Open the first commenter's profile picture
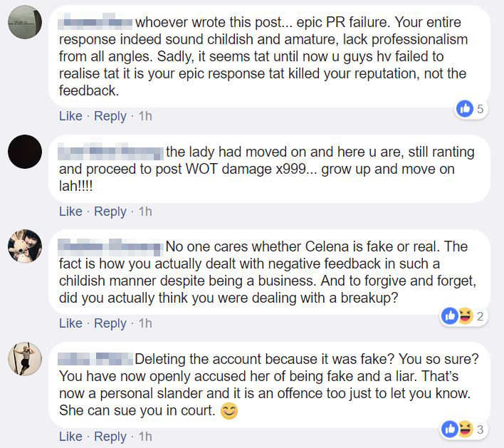This screenshot has width=504, height=448. pyautogui.click(x=25, y=22)
